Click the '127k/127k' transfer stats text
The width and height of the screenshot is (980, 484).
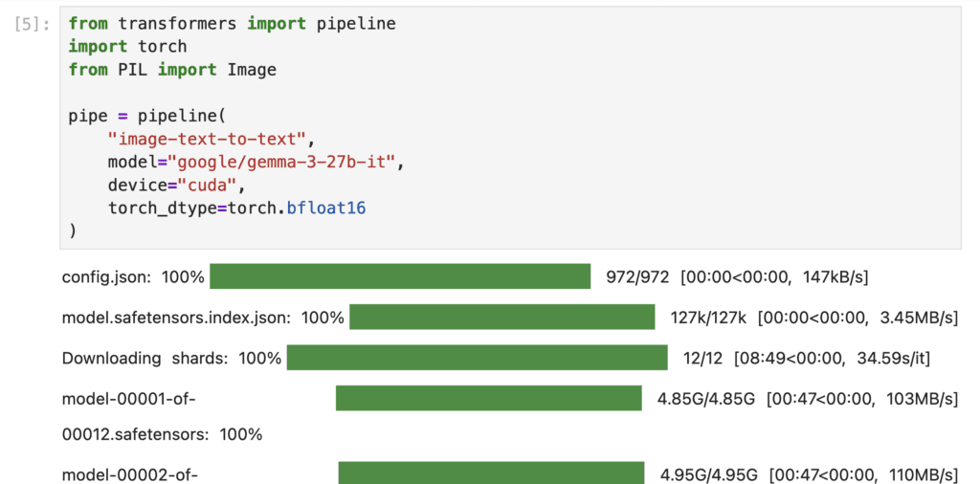point(709,318)
